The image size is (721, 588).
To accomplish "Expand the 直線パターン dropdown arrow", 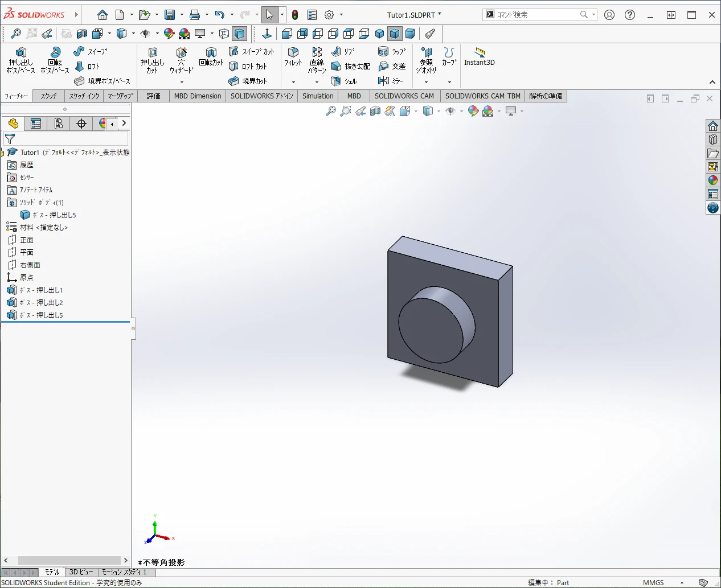I will click(317, 82).
